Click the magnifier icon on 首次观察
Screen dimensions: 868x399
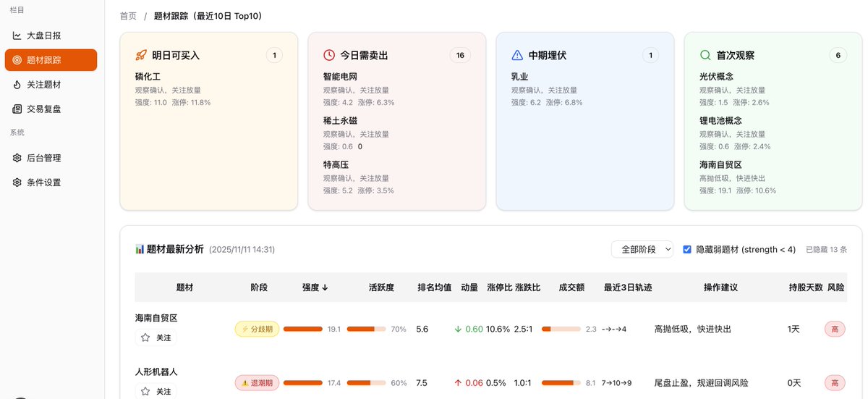point(705,55)
